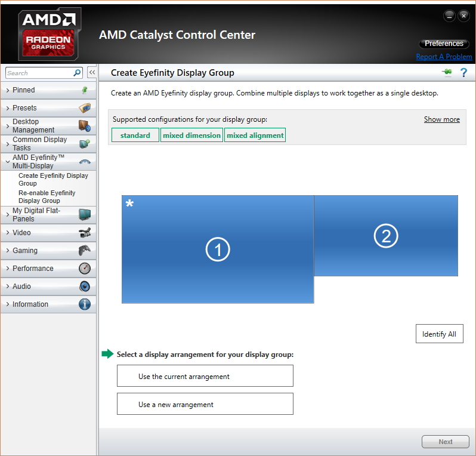
Task: Click the green pin icon in Pinned row
Action: point(85,90)
